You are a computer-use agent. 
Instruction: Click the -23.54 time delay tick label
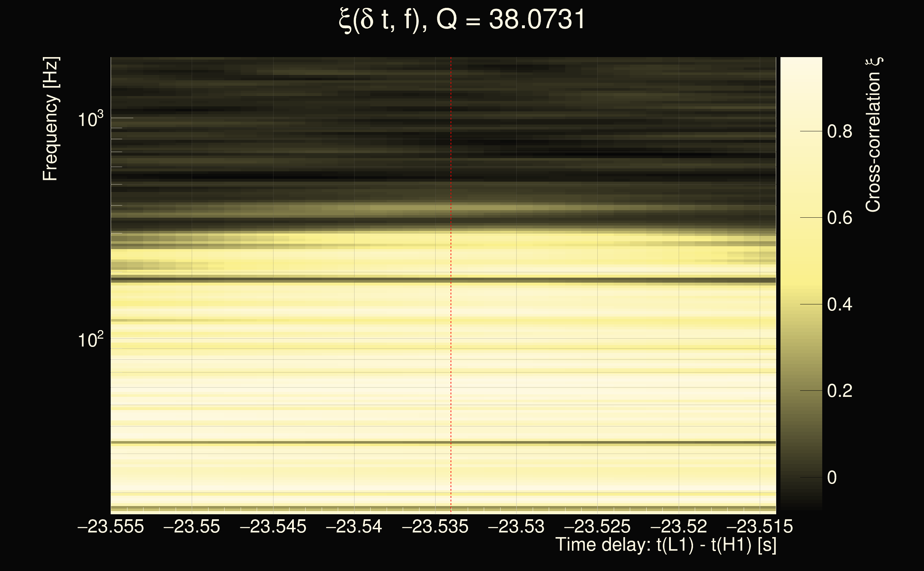click(x=354, y=526)
